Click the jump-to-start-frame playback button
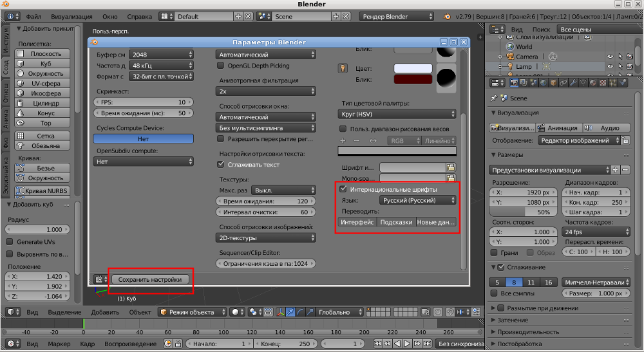This screenshot has width=644, height=352. 377,344
